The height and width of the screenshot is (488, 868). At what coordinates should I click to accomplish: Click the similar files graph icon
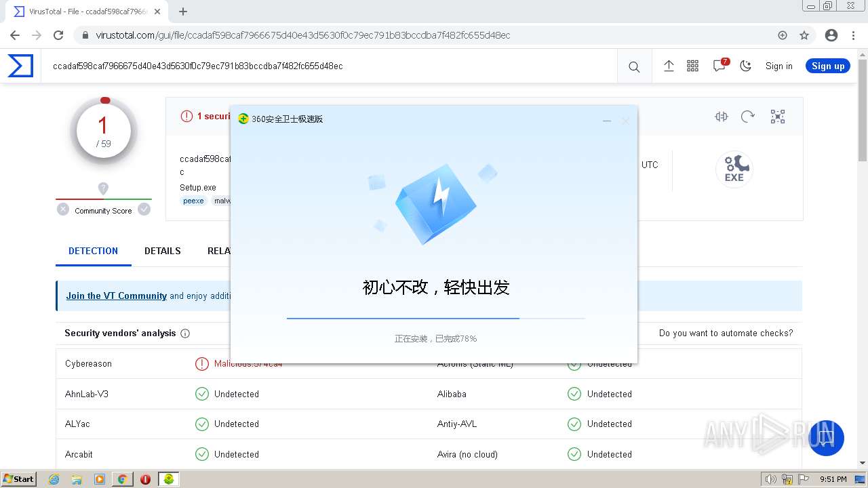click(x=722, y=117)
